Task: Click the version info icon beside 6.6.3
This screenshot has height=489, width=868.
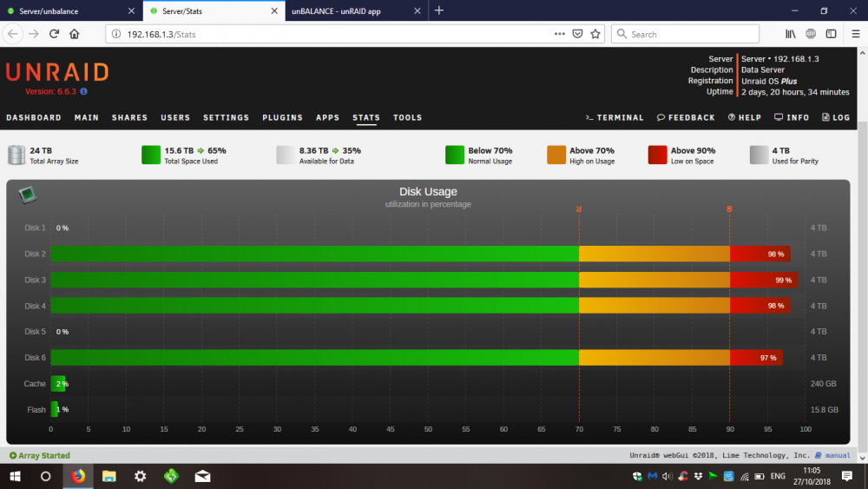Action: coord(83,91)
